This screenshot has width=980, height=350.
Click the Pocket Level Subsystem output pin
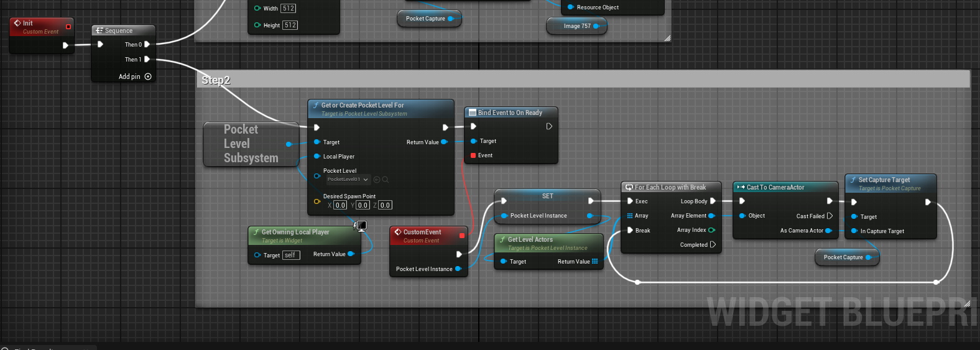(x=289, y=144)
